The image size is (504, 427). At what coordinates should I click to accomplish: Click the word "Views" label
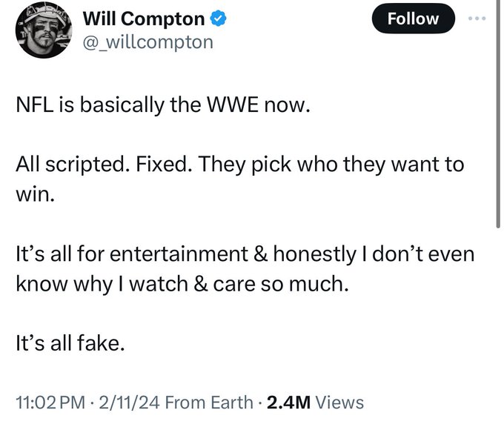coord(339,403)
